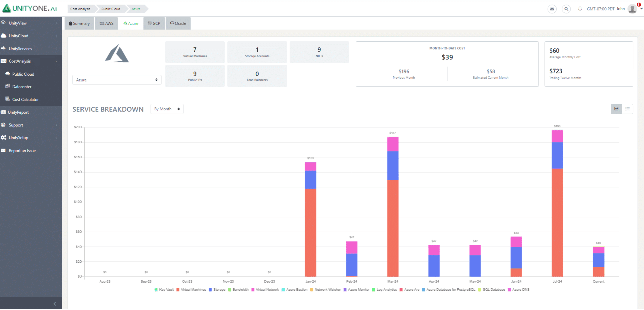Click the Public Cloud sidebar icon
The height and width of the screenshot is (310, 644).
coord(8,74)
